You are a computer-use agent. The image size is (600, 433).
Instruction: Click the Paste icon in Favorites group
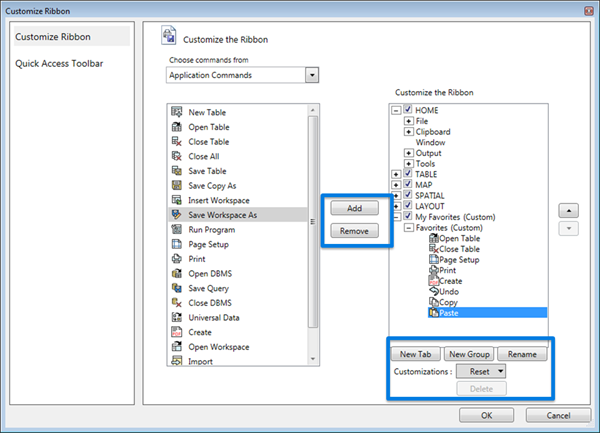coord(434,313)
